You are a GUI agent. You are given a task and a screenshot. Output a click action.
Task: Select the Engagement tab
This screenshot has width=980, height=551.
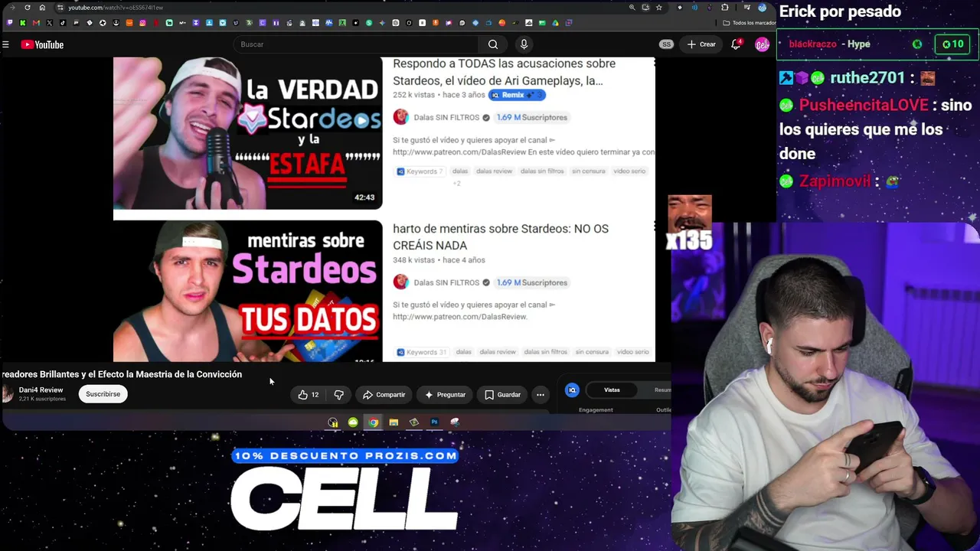(x=596, y=410)
